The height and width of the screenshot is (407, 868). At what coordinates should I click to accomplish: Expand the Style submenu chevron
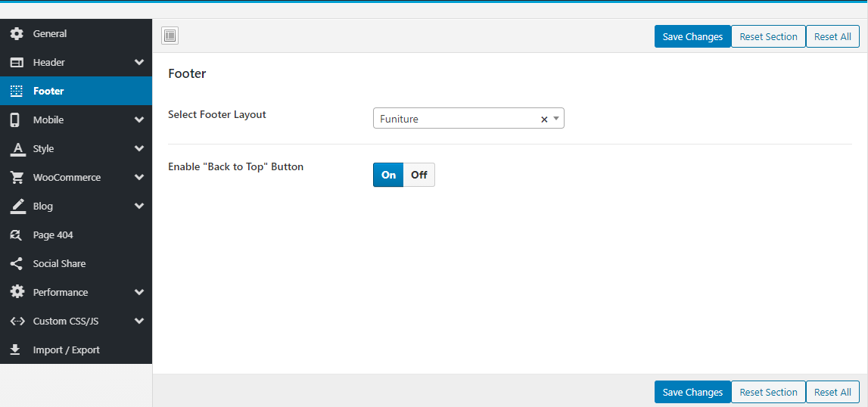[139, 149]
